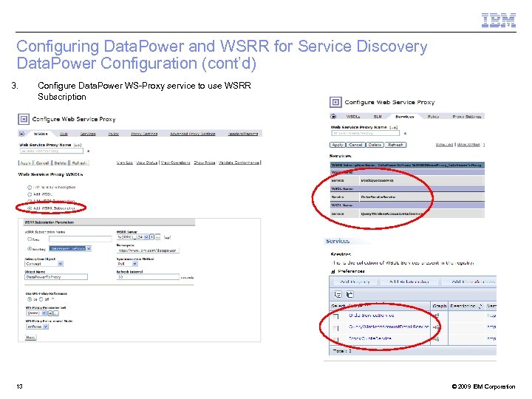Open Advanced Proxy Settings tab

point(193,134)
